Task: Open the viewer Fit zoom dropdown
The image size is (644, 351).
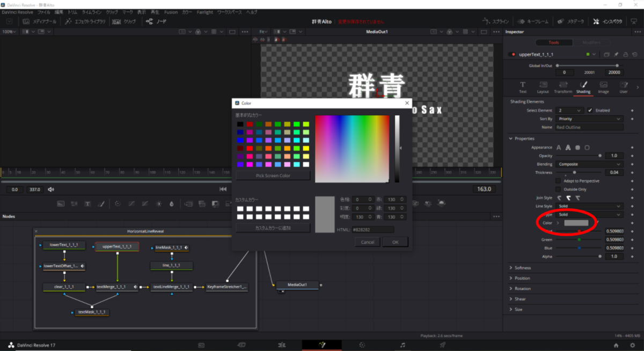Action: click(264, 32)
